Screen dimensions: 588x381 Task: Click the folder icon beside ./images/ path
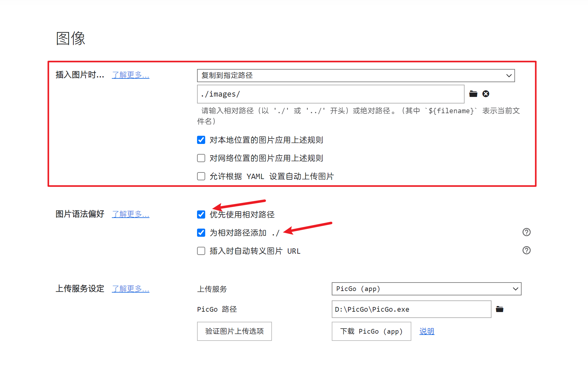473,94
